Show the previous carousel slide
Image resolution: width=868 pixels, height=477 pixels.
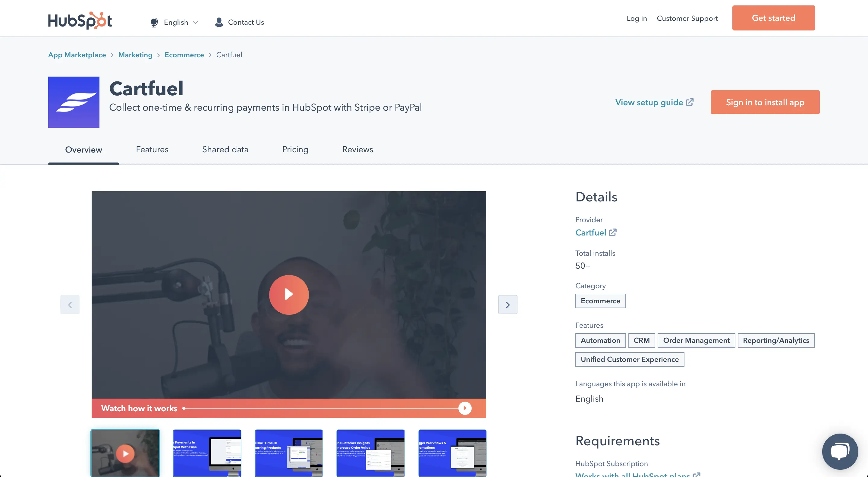pyautogui.click(x=70, y=305)
